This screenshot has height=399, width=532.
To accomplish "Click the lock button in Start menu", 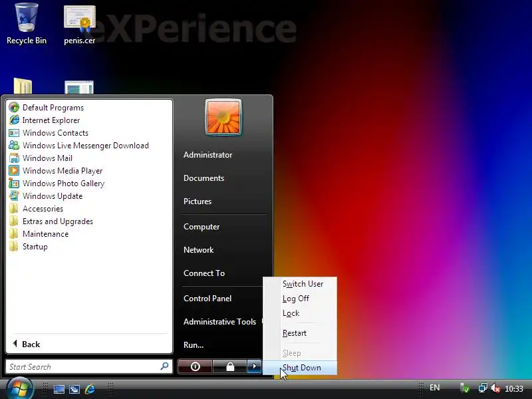I will pyautogui.click(x=230, y=366).
